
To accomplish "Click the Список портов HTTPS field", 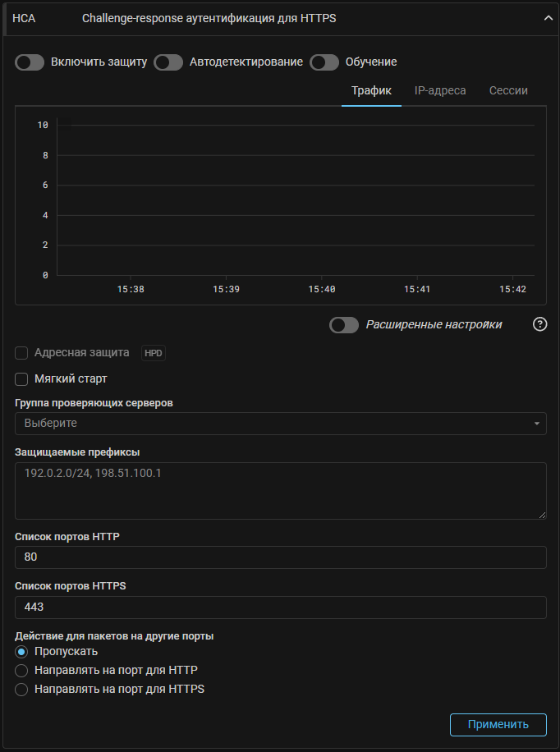I will pos(280,608).
